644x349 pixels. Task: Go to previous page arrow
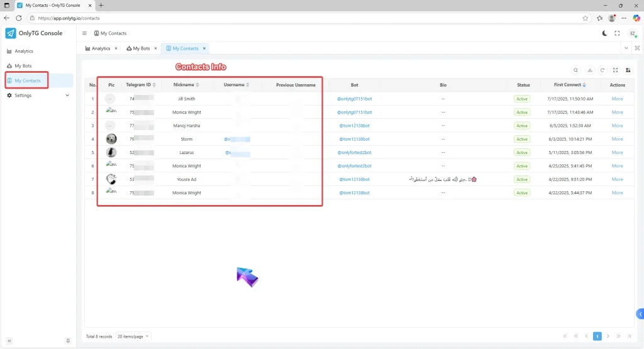587,336
